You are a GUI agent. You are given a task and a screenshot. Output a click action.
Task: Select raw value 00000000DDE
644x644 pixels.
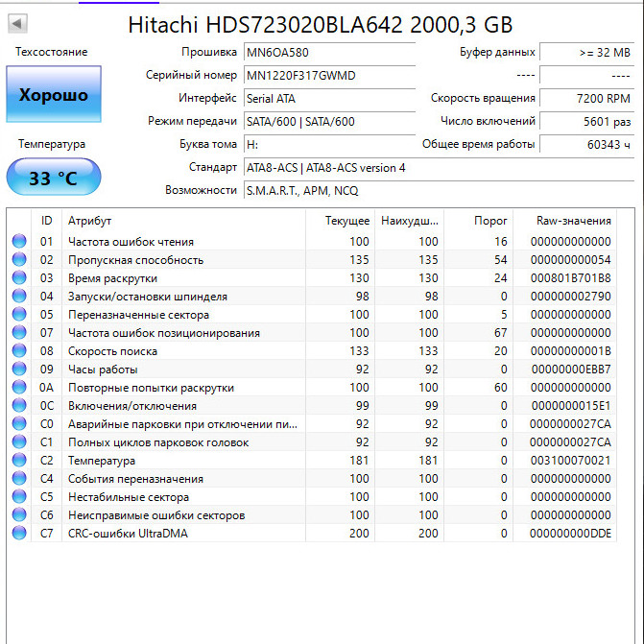tap(570, 534)
